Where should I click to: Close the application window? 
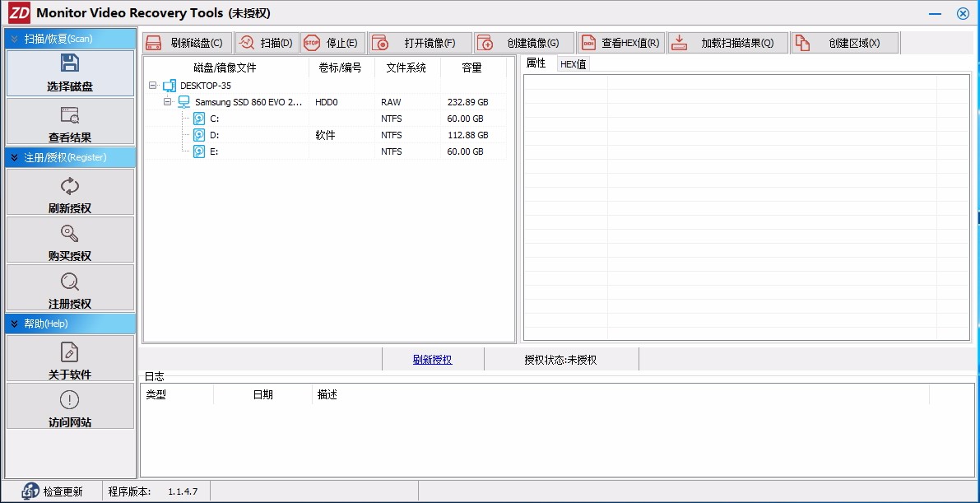(963, 14)
